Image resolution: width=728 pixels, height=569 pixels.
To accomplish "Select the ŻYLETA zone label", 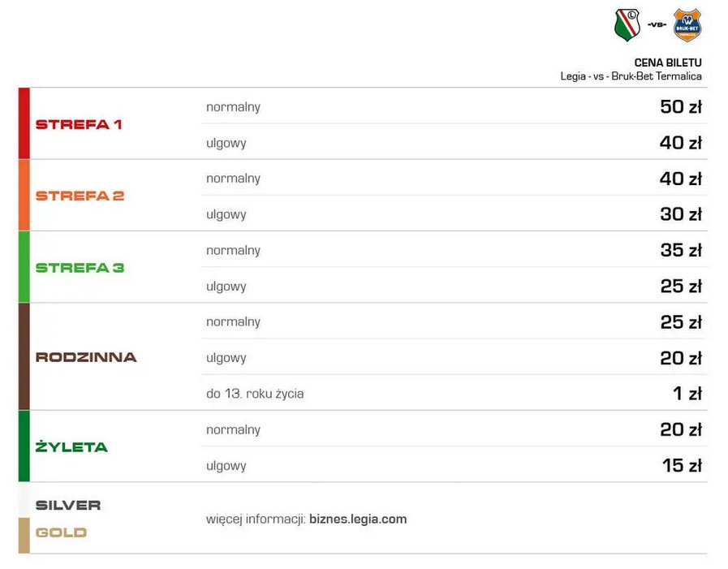I will click(x=71, y=446).
